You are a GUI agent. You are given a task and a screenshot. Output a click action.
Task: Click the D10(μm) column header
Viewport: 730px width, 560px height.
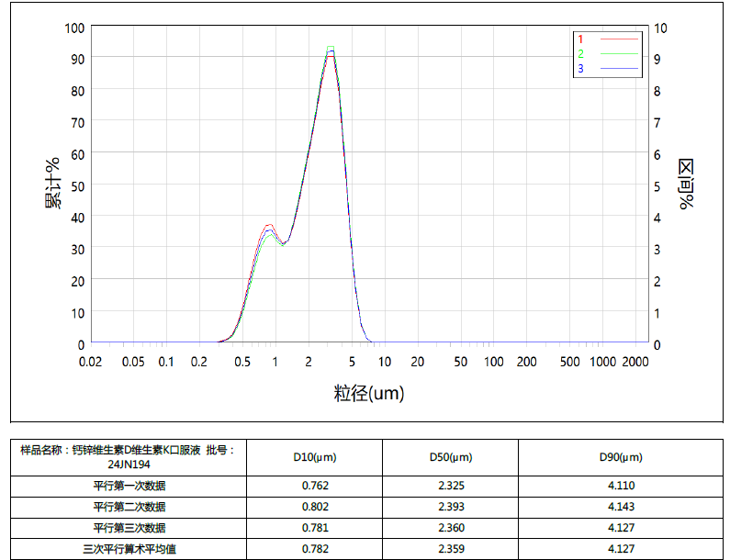[315, 457]
